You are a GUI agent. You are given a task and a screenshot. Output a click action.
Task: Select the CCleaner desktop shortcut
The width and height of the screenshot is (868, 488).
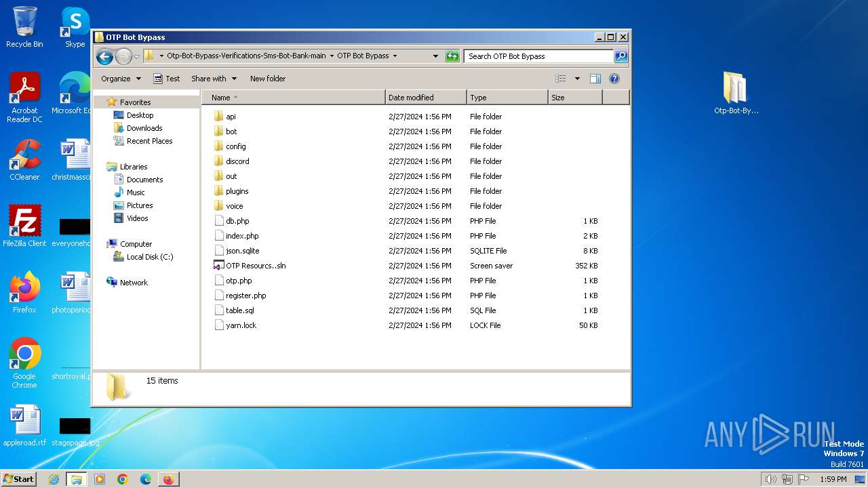[24, 160]
